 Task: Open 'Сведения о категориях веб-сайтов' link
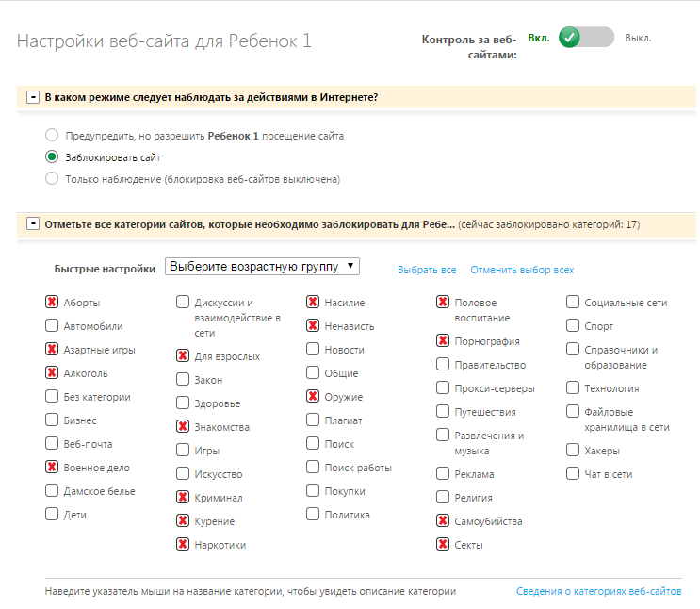(599, 592)
